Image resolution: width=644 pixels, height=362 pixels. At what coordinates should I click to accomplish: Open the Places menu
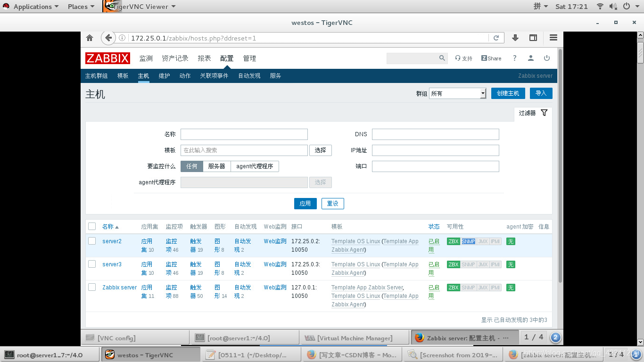pyautogui.click(x=81, y=7)
